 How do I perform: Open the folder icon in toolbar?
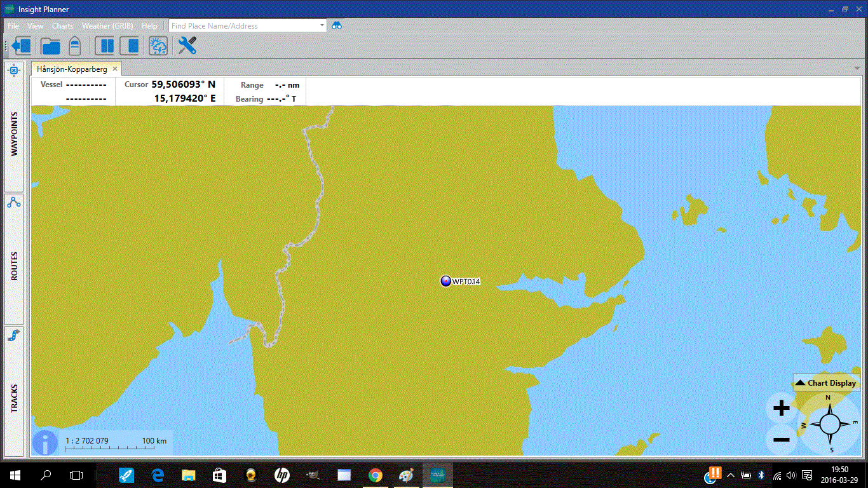(x=50, y=46)
